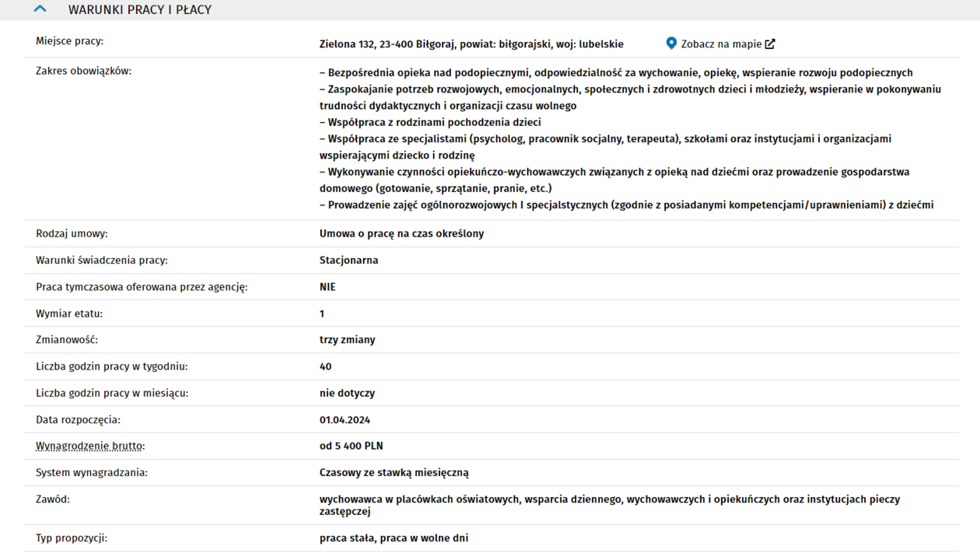Collapse the Warunki pracy i płacy section chevron
The image size is (980, 553).
pyautogui.click(x=40, y=9)
